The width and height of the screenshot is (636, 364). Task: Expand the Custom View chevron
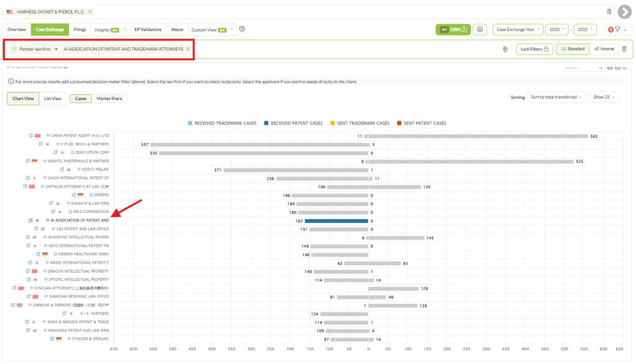[232, 29]
